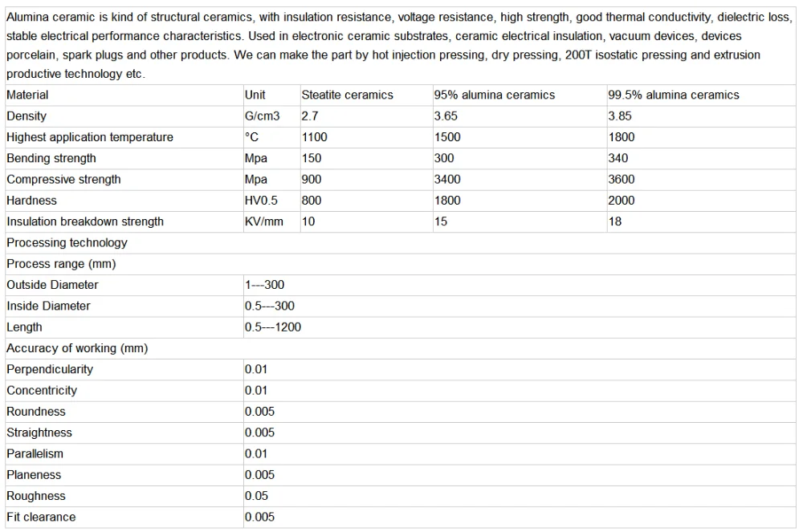Click the "Processing technology" row

tap(67, 242)
